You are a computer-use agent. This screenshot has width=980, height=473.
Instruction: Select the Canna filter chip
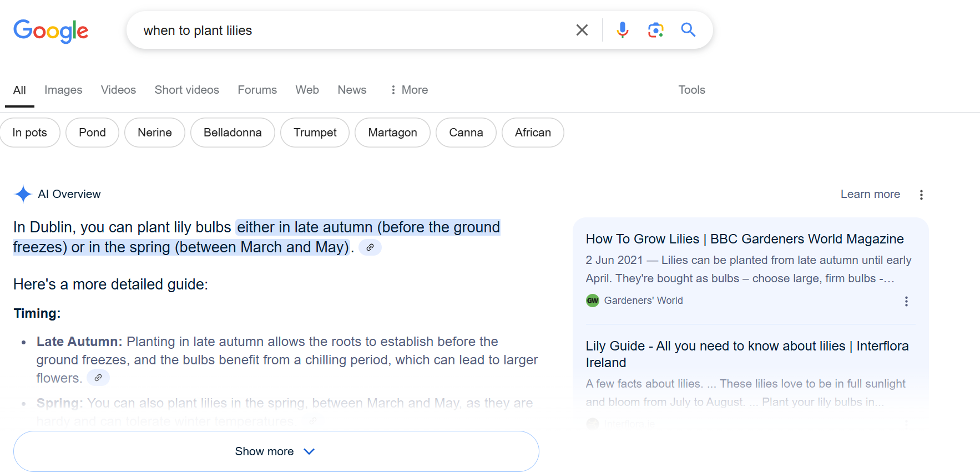click(x=466, y=133)
